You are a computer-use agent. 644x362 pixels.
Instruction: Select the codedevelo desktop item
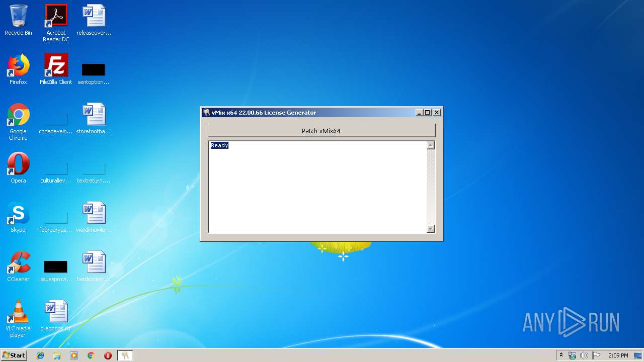point(56,123)
